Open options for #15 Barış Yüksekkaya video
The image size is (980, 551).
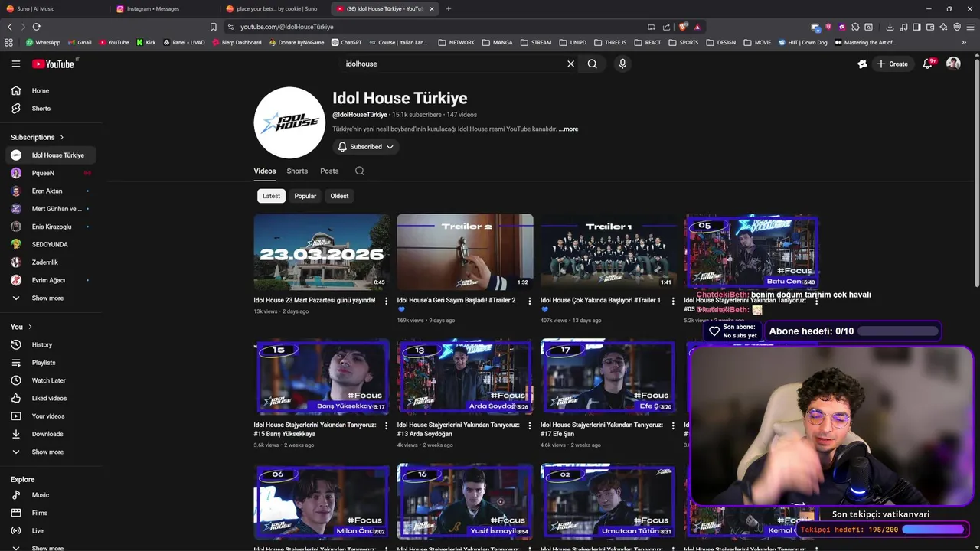coord(386,425)
